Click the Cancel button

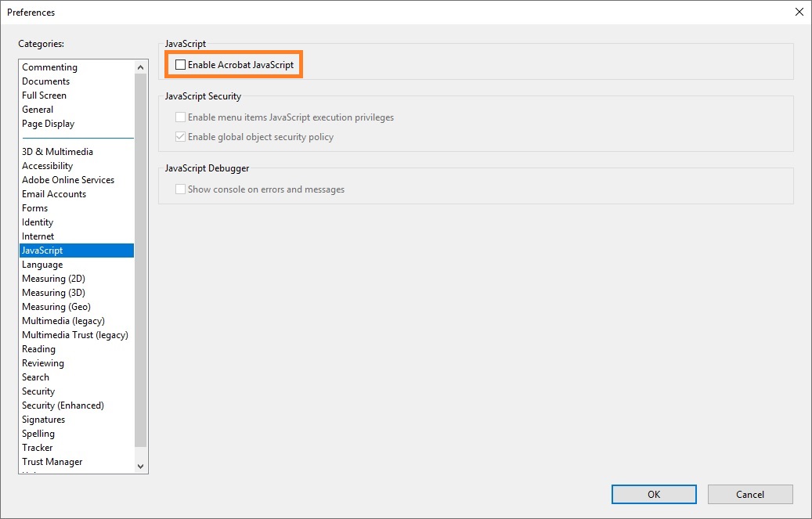[x=749, y=494]
